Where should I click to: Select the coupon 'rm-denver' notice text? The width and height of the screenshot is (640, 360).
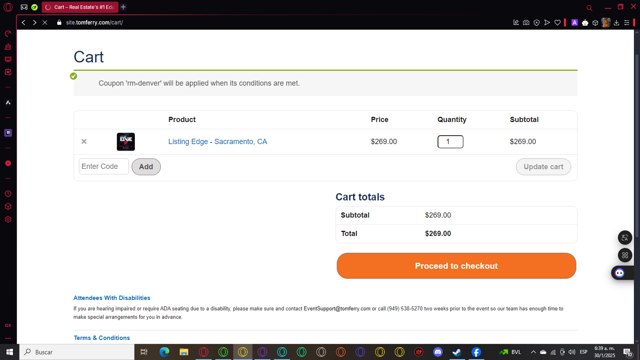(x=199, y=83)
